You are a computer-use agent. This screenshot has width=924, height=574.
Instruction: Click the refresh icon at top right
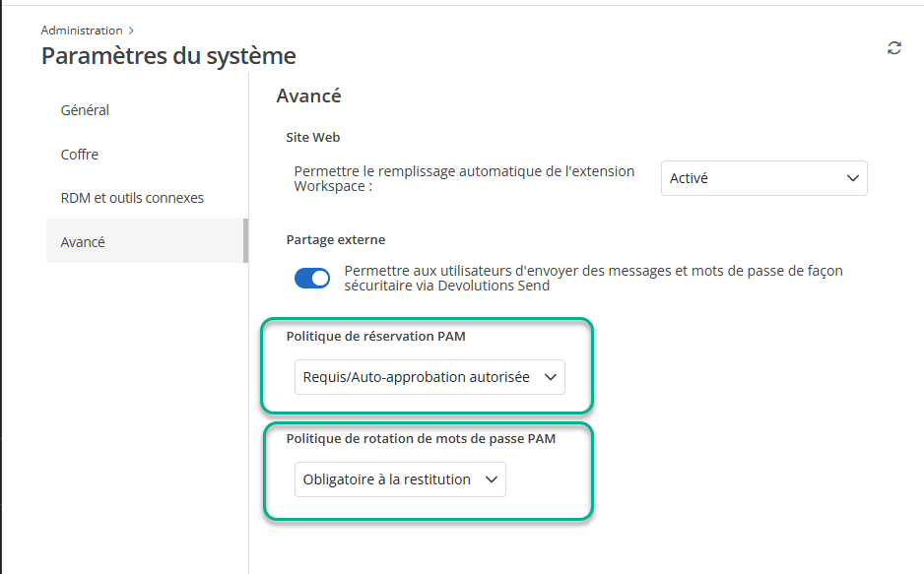point(893,48)
